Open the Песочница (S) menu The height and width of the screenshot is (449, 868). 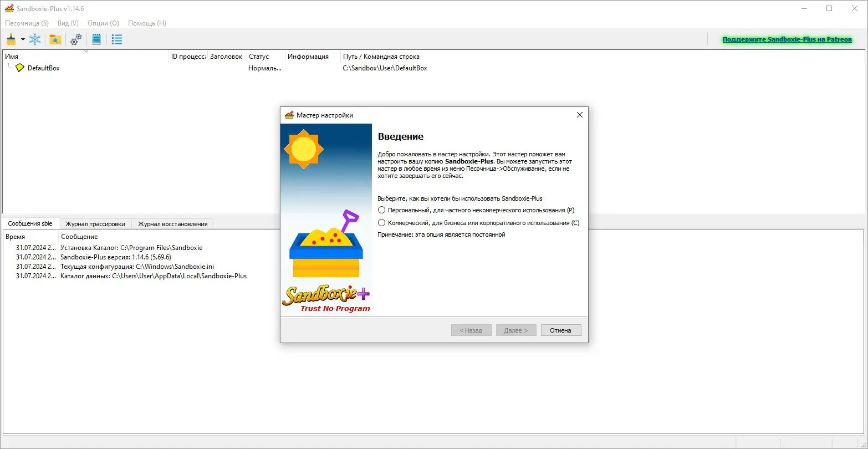27,23
